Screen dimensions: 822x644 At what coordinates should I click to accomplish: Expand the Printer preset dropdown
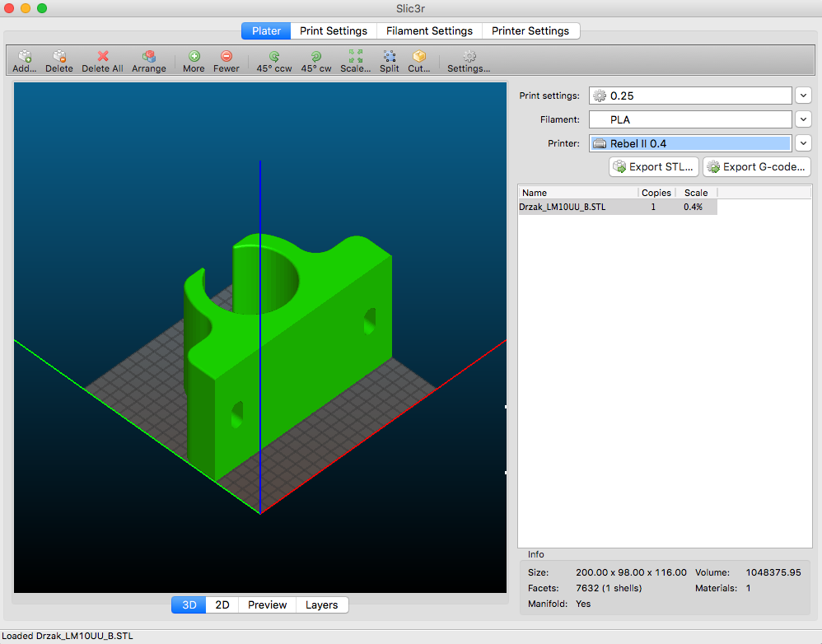pyautogui.click(x=804, y=143)
